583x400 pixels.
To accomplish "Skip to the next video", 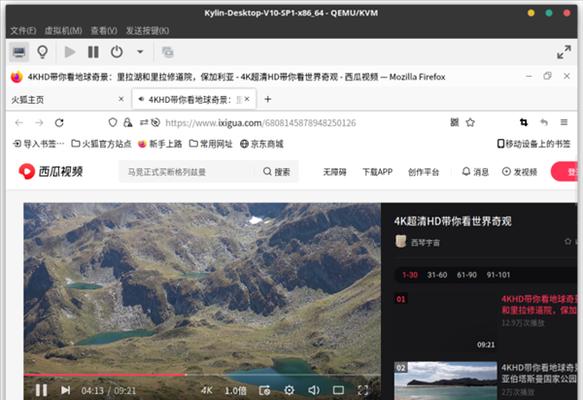I will click(65, 390).
